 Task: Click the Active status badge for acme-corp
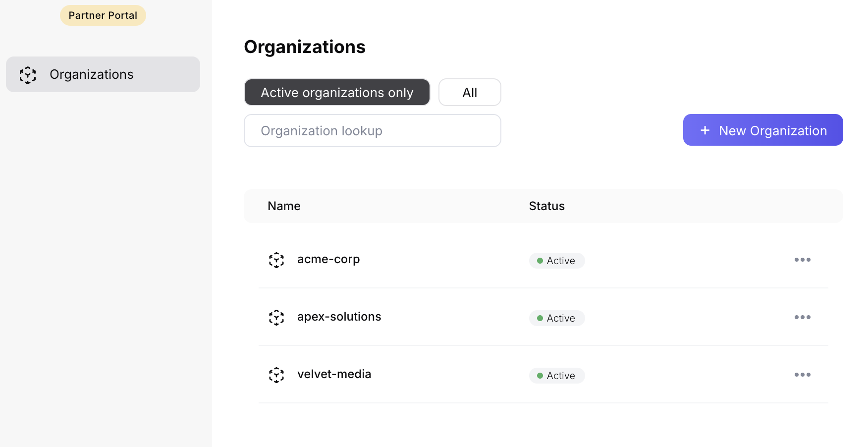(556, 261)
